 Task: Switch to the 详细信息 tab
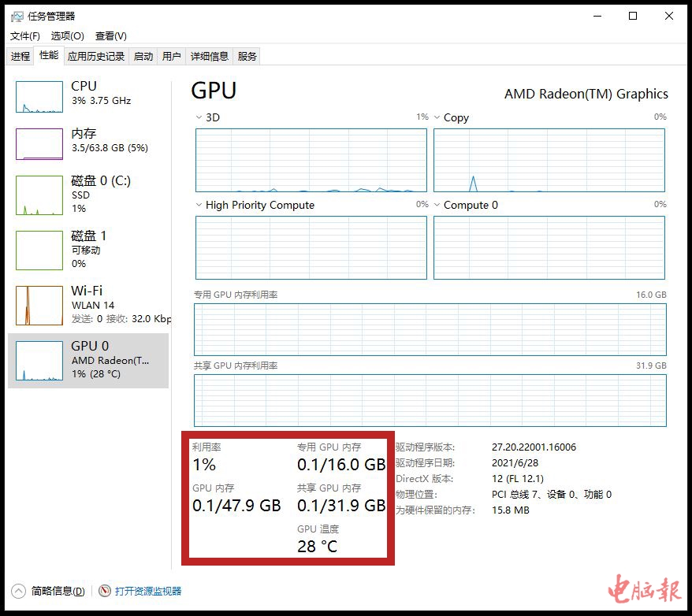(210, 56)
